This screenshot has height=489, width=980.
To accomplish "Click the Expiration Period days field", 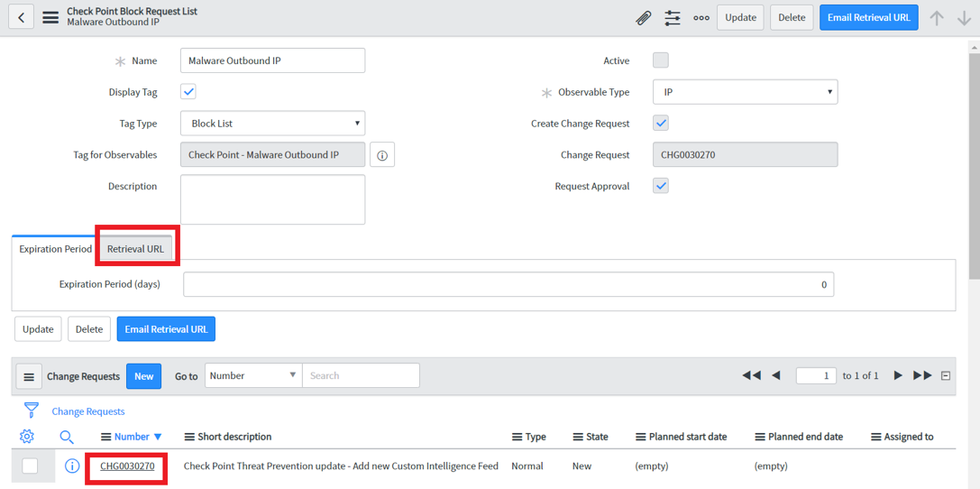I will pos(508,284).
